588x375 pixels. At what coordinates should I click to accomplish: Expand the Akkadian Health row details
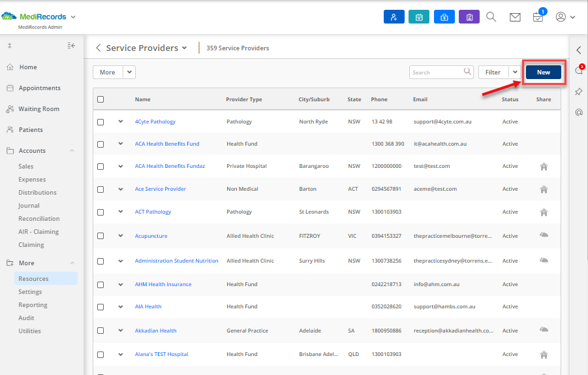120,331
